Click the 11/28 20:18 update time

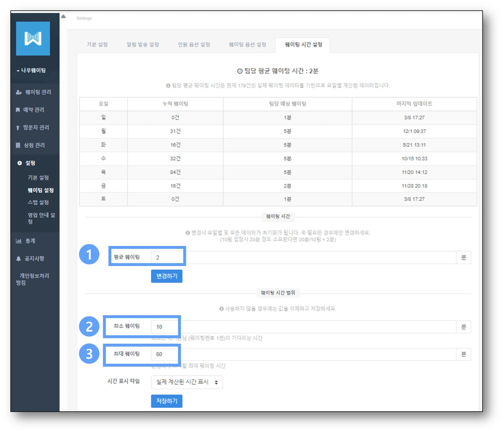click(x=414, y=186)
